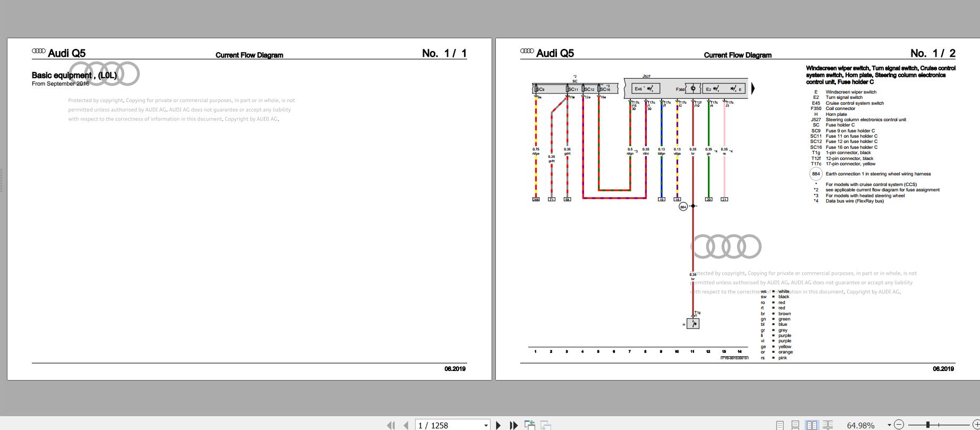Click the 'Current Flow Diagram' title on right page

[x=738, y=55]
